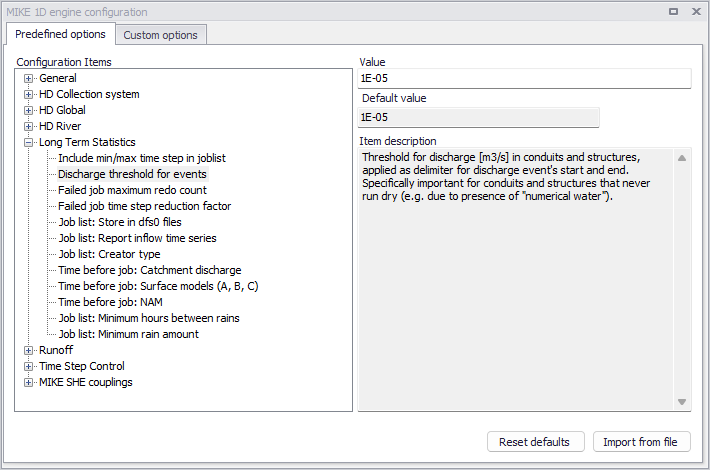Expand the Runoff tree node
This screenshot has width=710, height=470.
[x=29, y=350]
